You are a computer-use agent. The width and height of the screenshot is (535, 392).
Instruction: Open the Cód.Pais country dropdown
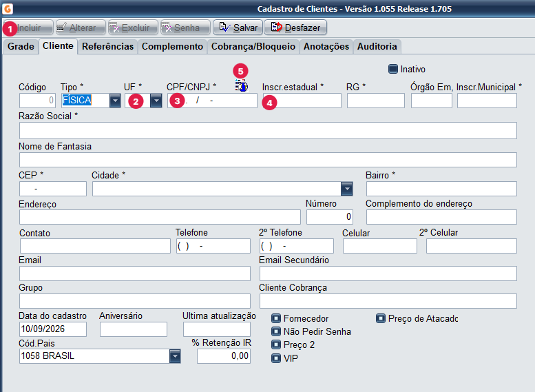175,356
